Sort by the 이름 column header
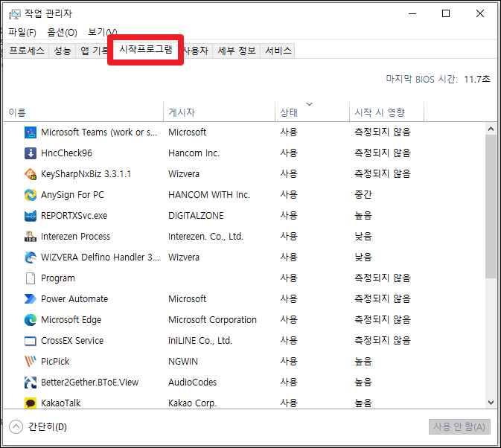 click(x=83, y=112)
